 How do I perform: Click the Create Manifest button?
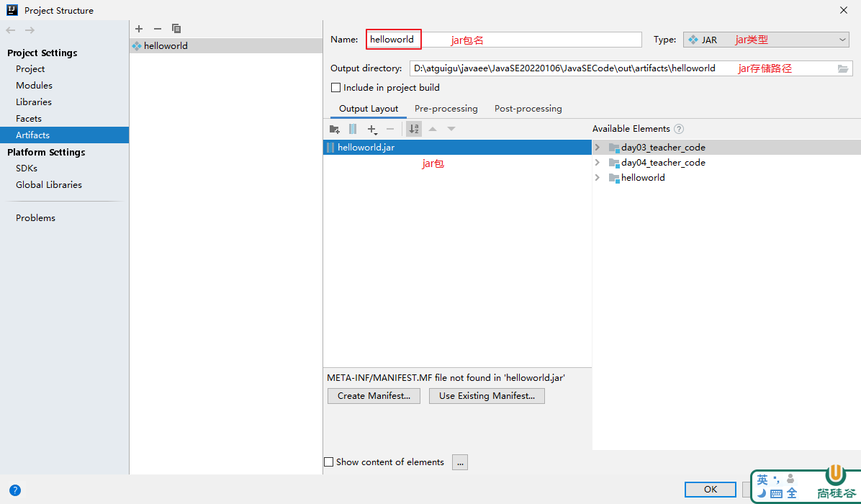coord(374,396)
